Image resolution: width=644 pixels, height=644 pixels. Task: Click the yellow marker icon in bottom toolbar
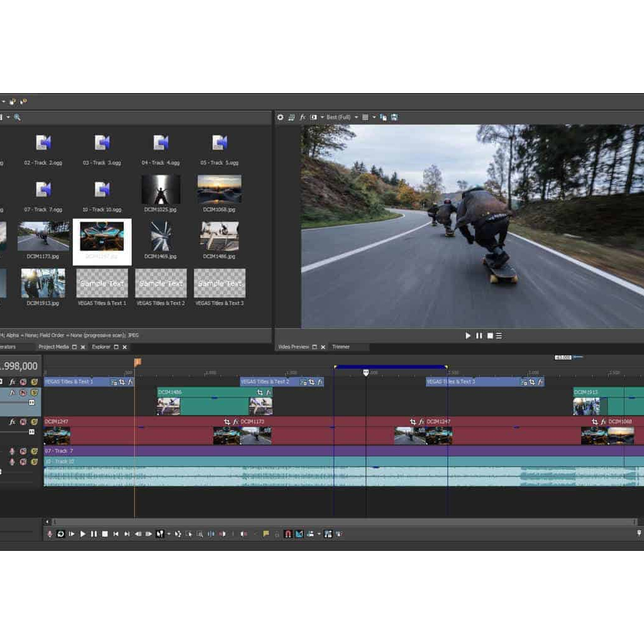coord(266,534)
